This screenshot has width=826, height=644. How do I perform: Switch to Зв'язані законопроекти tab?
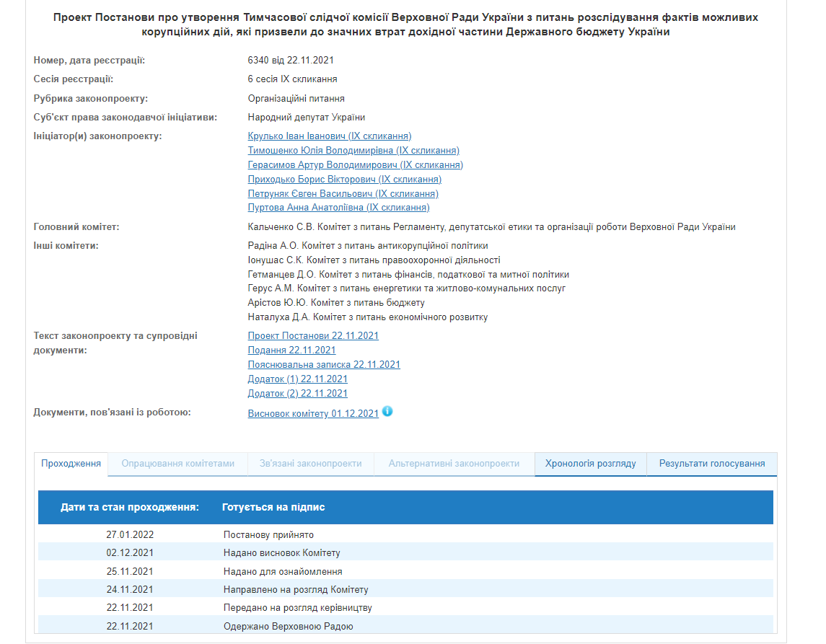coord(311,464)
